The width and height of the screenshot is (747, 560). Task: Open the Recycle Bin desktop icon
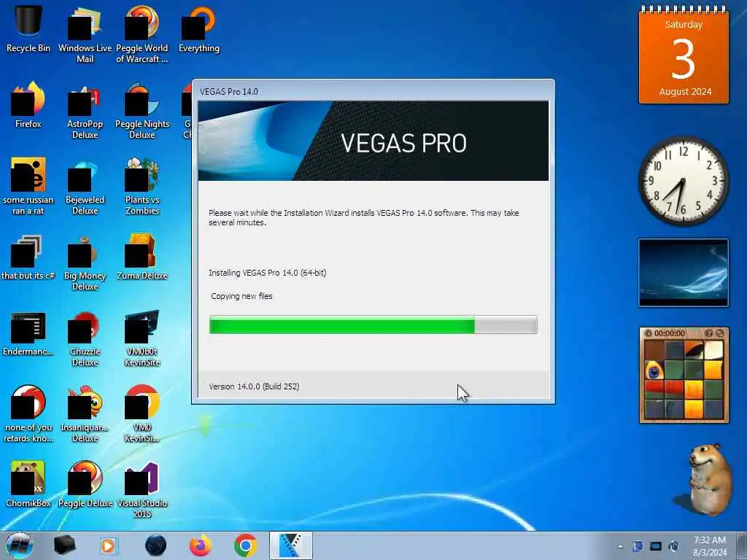[x=28, y=26]
